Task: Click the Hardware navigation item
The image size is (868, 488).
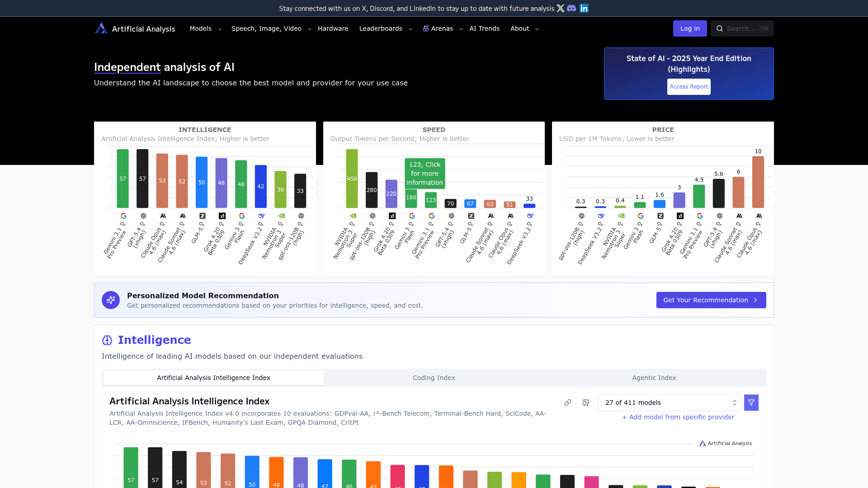Action: click(x=333, y=28)
